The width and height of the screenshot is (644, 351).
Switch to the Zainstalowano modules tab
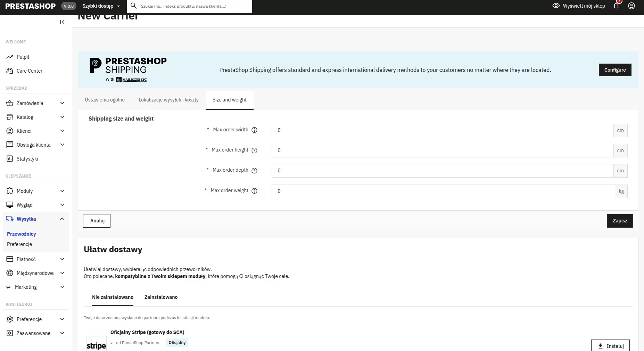pos(161,297)
